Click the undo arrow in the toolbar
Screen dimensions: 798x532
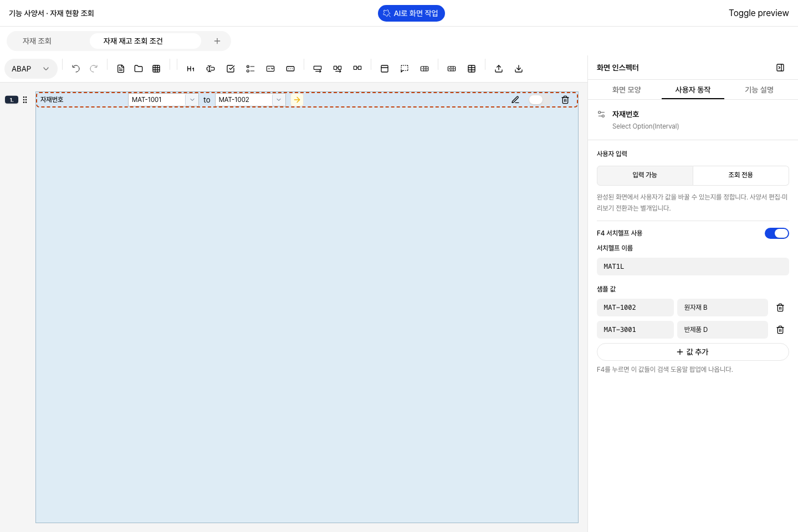76,69
